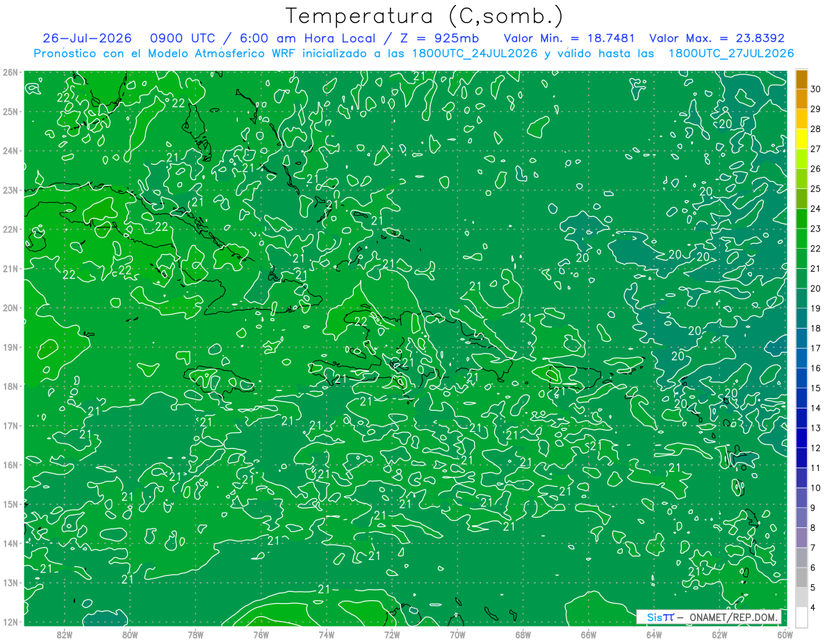The height and width of the screenshot is (644, 834).
Task: Click the '16' label on the color scale
Action: pyautogui.click(x=817, y=368)
